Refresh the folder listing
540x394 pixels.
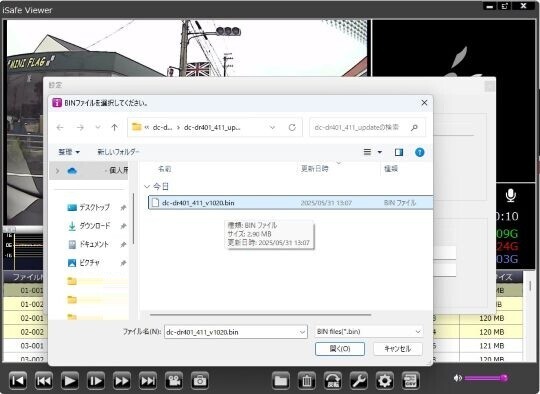(x=292, y=127)
